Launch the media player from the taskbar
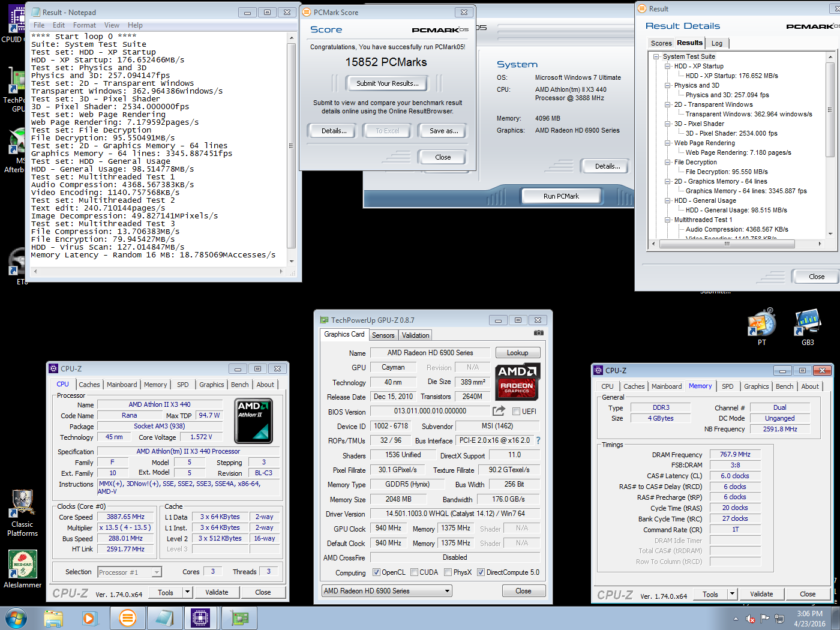This screenshot has height=630, width=840. coord(89,618)
